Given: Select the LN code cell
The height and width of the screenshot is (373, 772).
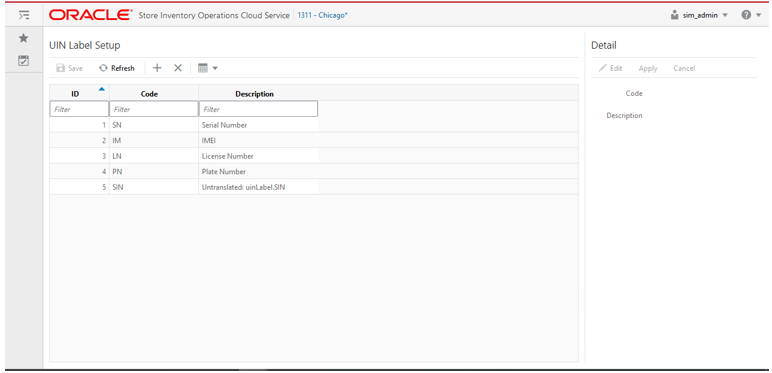Looking at the screenshot, I should [154, 156].
